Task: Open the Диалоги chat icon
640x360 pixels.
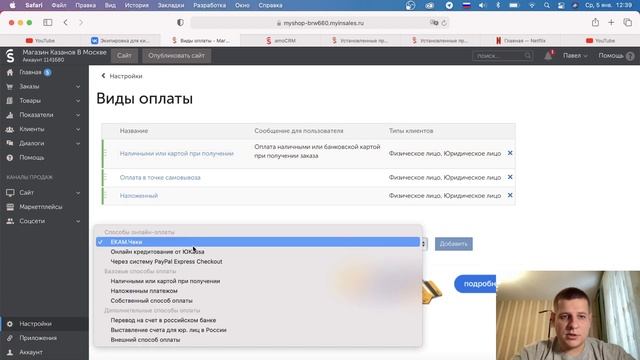Action: point(10,143)
